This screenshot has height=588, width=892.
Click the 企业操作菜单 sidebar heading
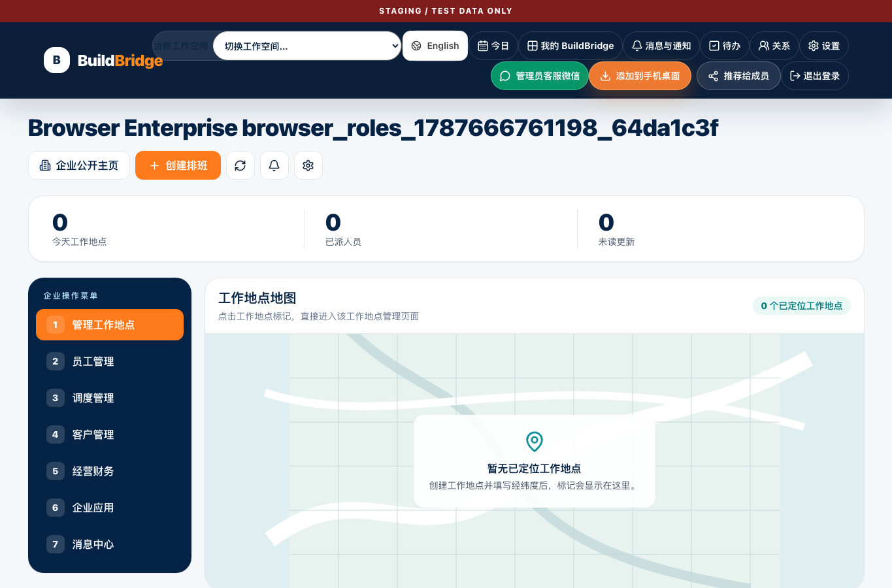(71, 296)
